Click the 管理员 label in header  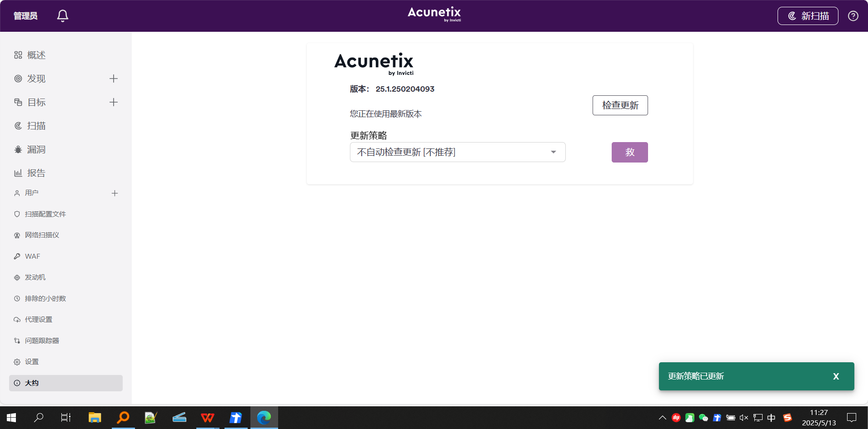click(x=25, y=16)
